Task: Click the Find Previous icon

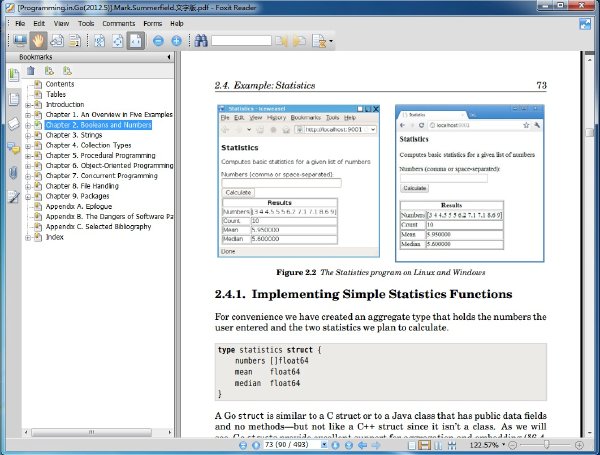Action: pyautogui.click(x=282, y=41)
